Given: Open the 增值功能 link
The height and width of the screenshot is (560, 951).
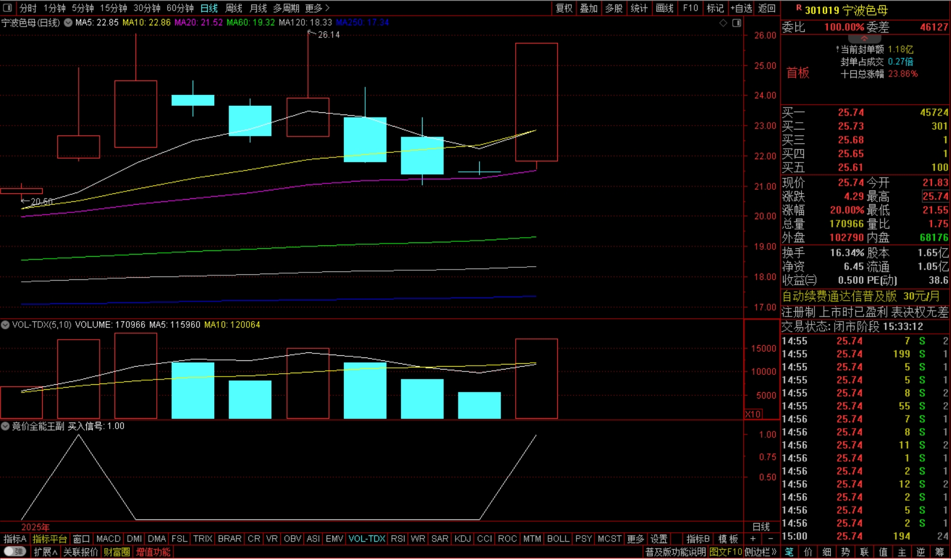Looking at the screenshot, I should [153, 552].
